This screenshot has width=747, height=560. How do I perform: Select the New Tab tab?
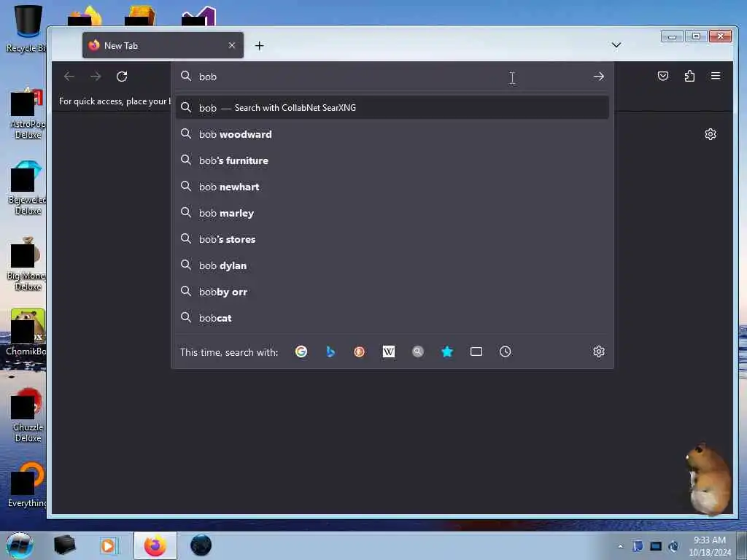point(163,45)
